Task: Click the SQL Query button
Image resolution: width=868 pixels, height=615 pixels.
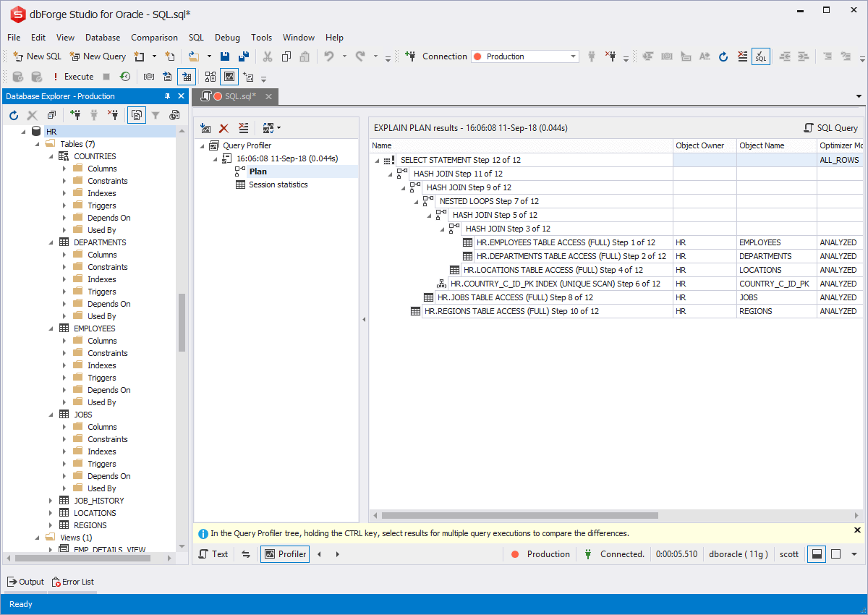Action: coord(831,128)
